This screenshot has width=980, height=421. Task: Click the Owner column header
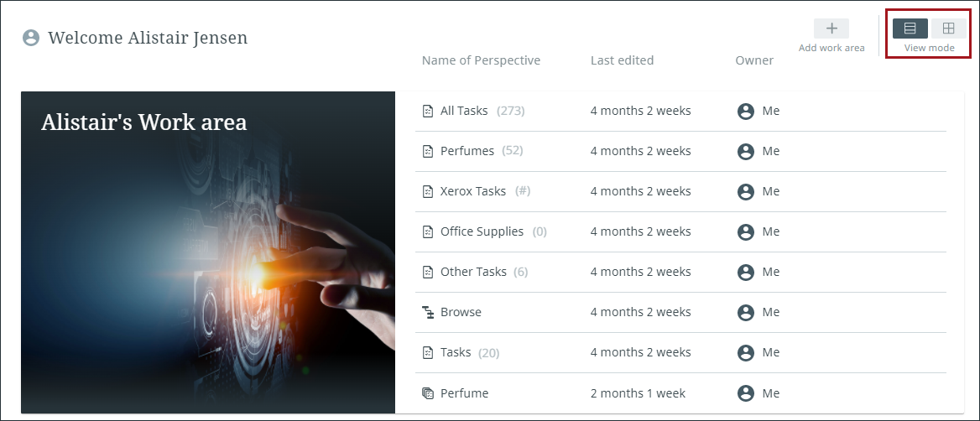[x=754, y=60]
